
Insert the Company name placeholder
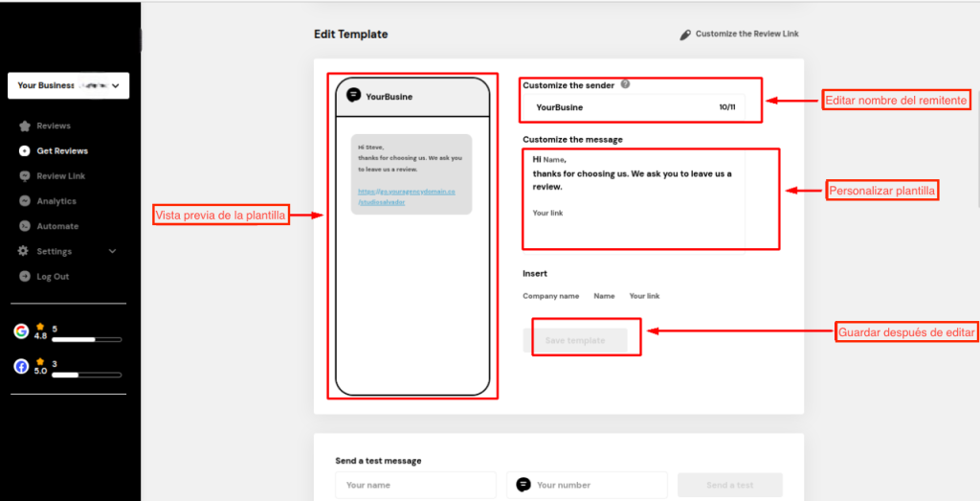pos(550,296)
